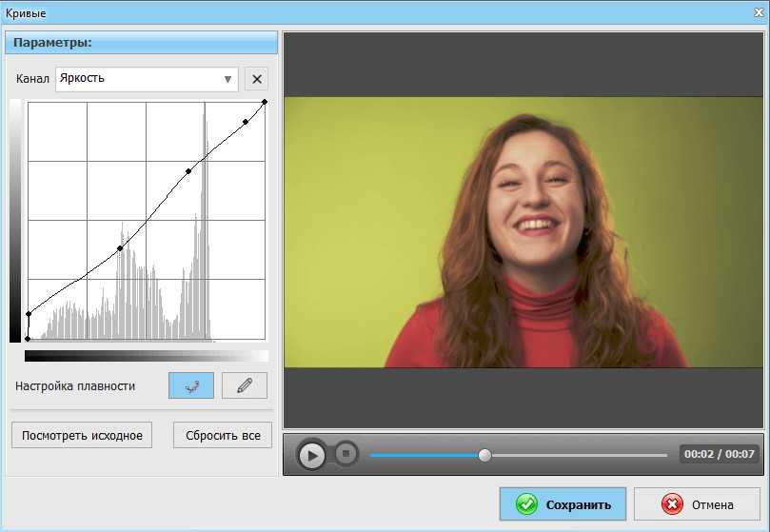Viewport: 770px width, 532px height.
Task: Click the video preview of the smiling woman
Action: 523,231
